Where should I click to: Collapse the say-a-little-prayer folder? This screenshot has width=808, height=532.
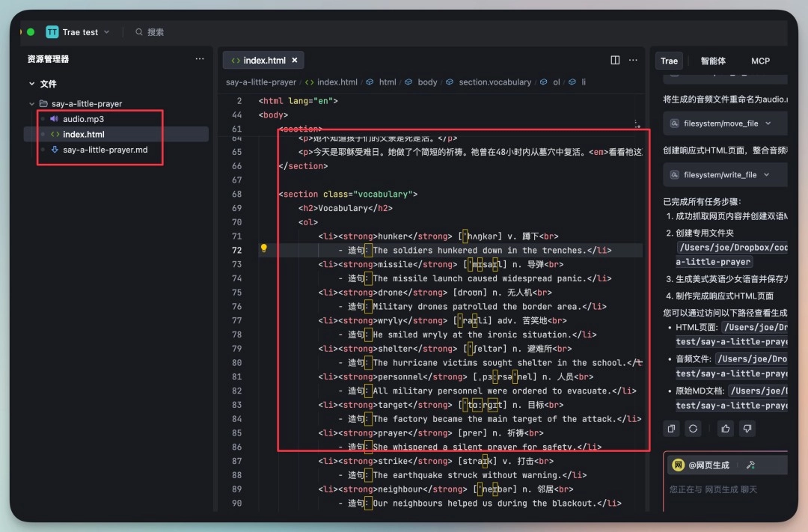pos(32,103)
